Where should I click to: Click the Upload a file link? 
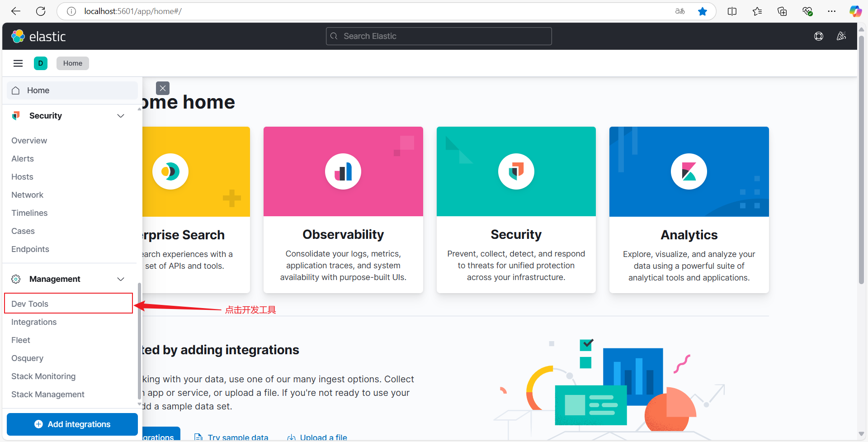[317, 437]
